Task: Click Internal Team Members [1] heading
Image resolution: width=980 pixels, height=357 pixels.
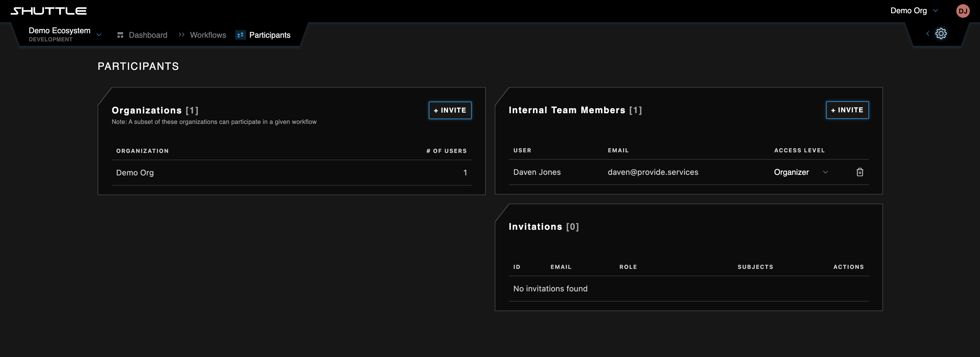Action: [x=575, y=110]
